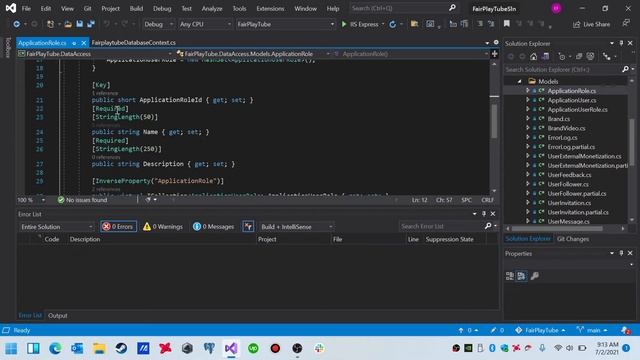Toggle bookmark using the bookmark toolbar icon

coord(507,24)
